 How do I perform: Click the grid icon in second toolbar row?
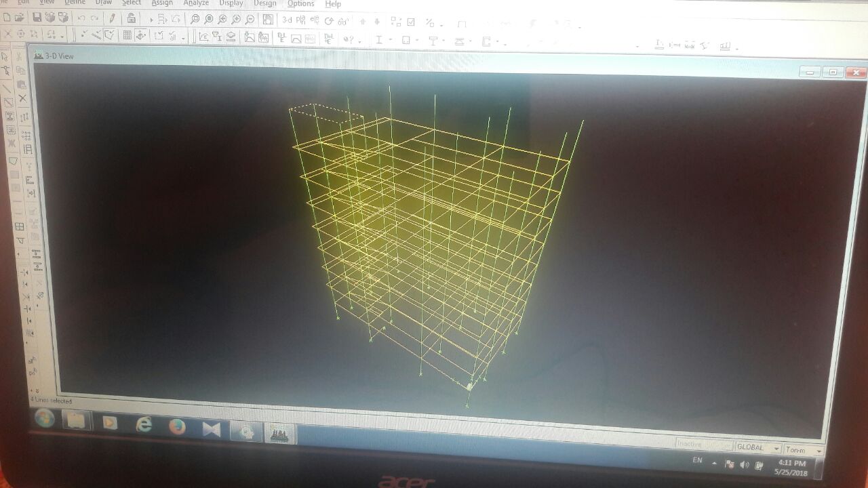tap(127, 35)
